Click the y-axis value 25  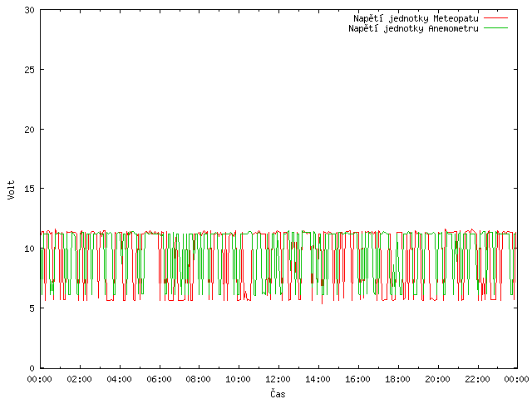point(30,70)
